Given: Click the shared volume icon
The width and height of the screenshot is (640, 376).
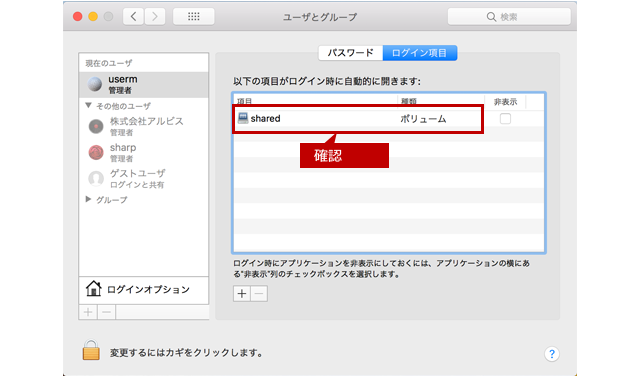Looking at the screenshot, I should click(x=243, y=118).
